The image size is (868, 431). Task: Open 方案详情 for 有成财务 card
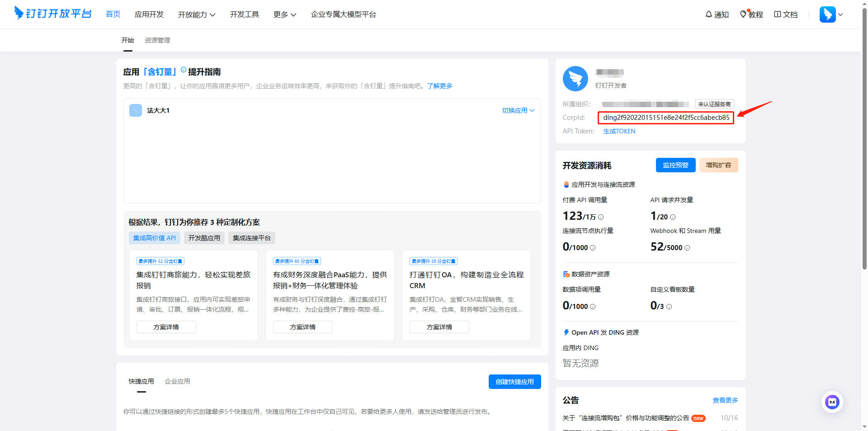(303, 327)
